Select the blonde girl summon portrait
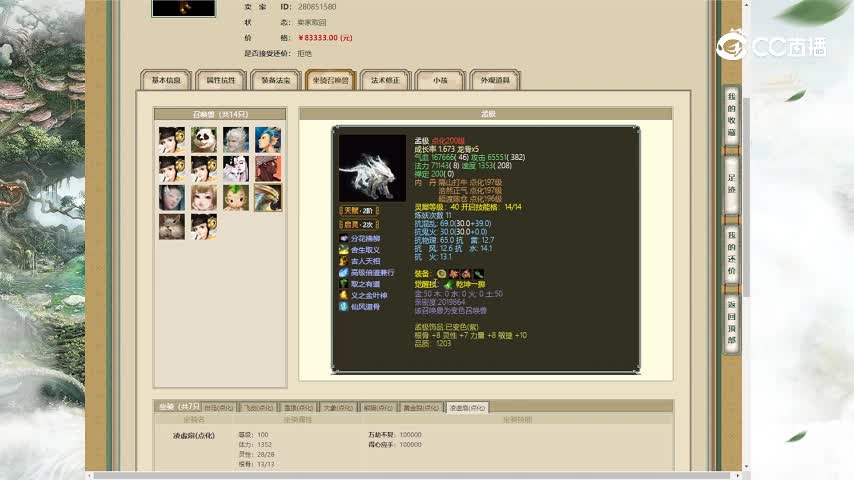This screenshot has height=480, width=854. tap(204, 198)
